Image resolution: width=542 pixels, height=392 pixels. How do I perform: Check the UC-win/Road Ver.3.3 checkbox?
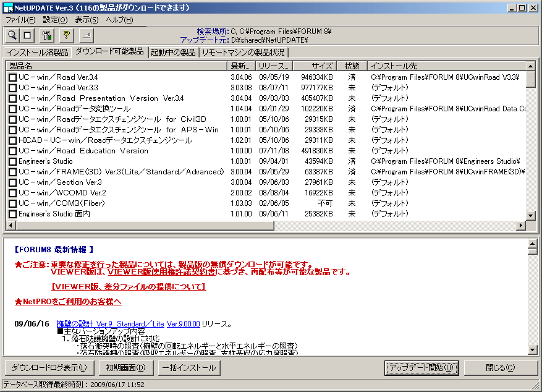(13, 88)
